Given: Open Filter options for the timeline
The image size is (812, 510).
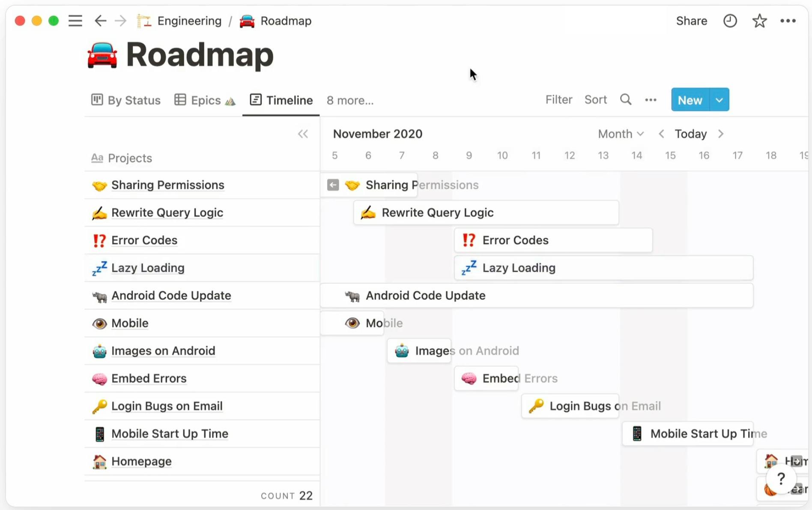Looking at the screenshot, I should click(559, 99).
